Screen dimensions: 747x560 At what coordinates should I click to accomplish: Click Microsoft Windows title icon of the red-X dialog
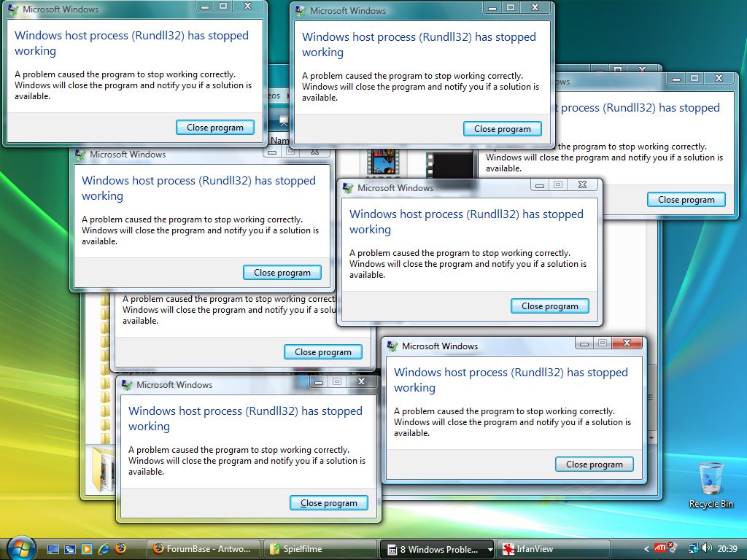click(392, 346)
